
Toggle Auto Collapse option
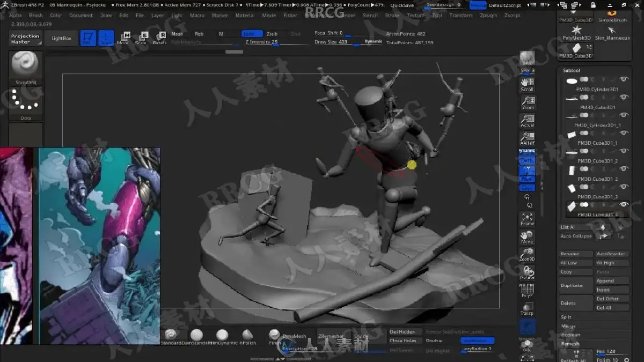[x=576, y=236]
